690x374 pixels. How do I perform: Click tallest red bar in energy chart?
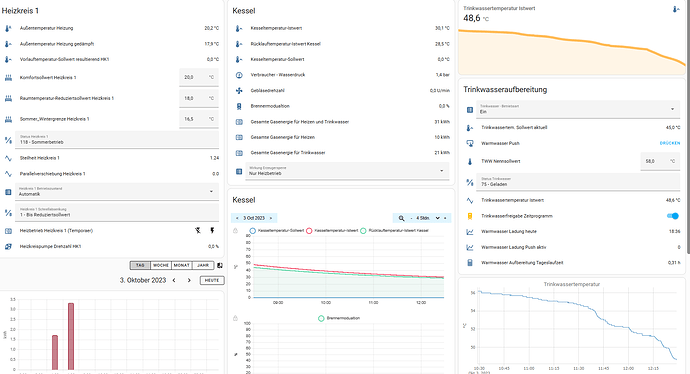71,336
